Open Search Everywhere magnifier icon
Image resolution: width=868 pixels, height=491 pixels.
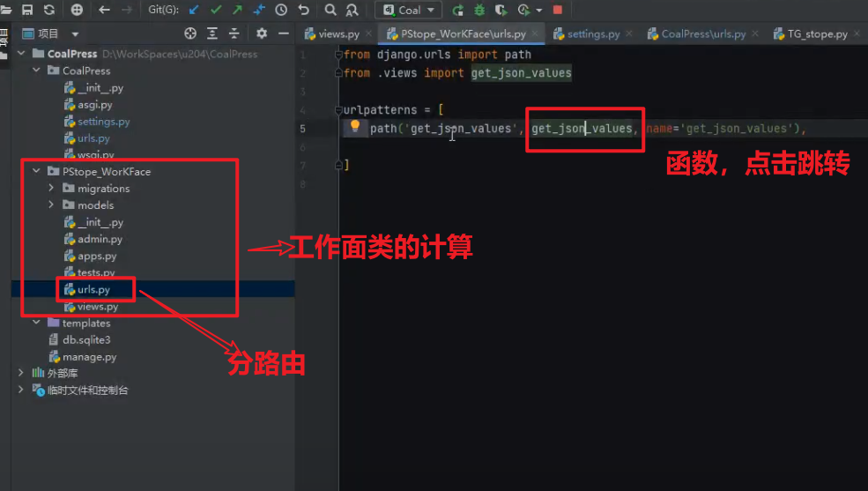click(330, 10)
